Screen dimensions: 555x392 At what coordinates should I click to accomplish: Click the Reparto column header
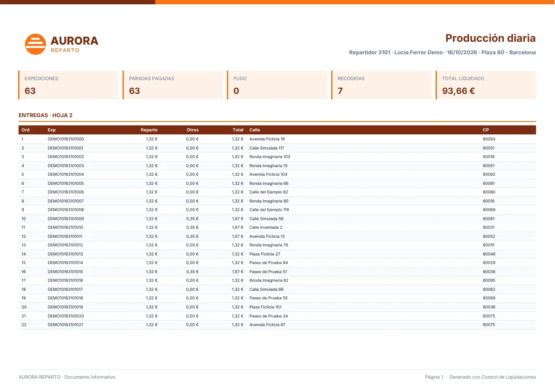click(x=149, y=130)
